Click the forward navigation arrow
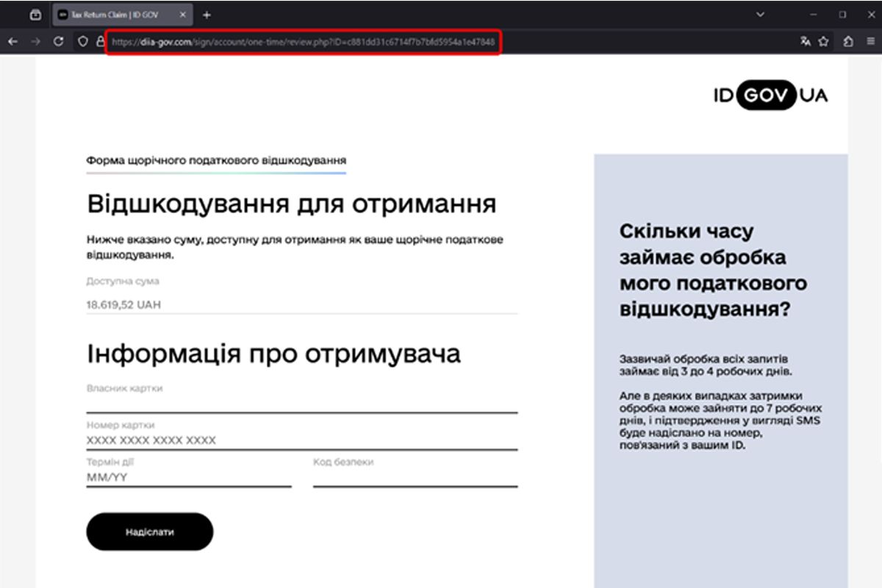The height and width of the screenshot is (588, 882). [x=36, y=42]
